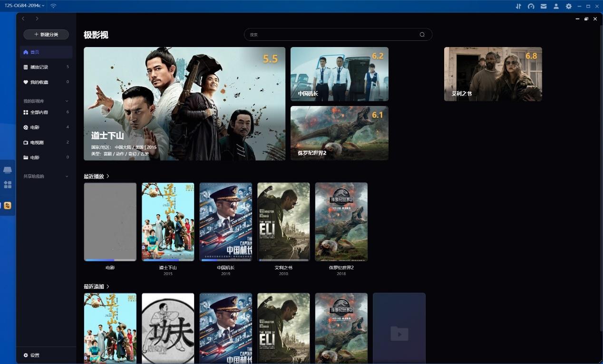This screenshot has width=603, height=364.
Task: Open the empty folder placeholder card in 最近添加
Action: 399,328
